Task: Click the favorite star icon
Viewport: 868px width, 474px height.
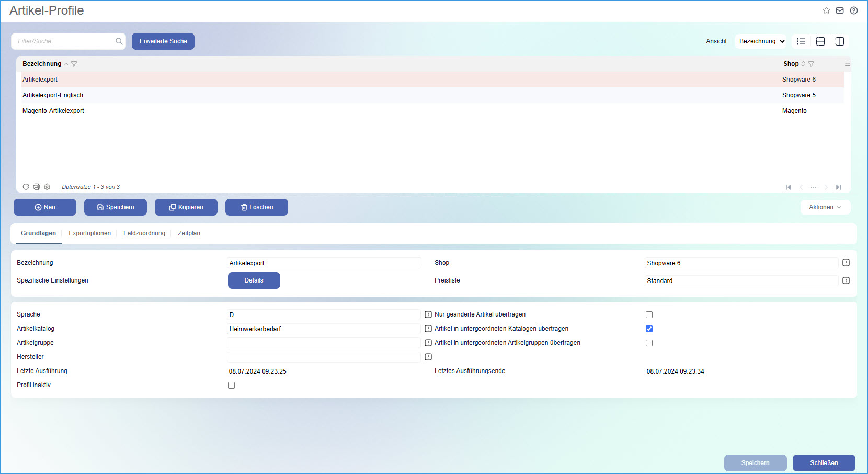Action: tap(826, 10)
